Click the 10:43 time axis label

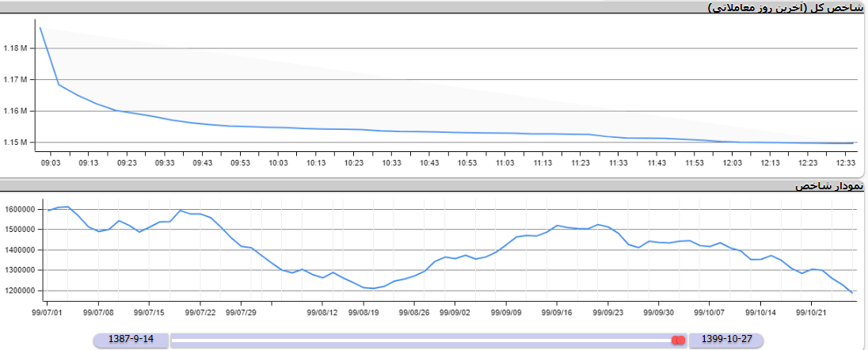click(x=429, y=162)
